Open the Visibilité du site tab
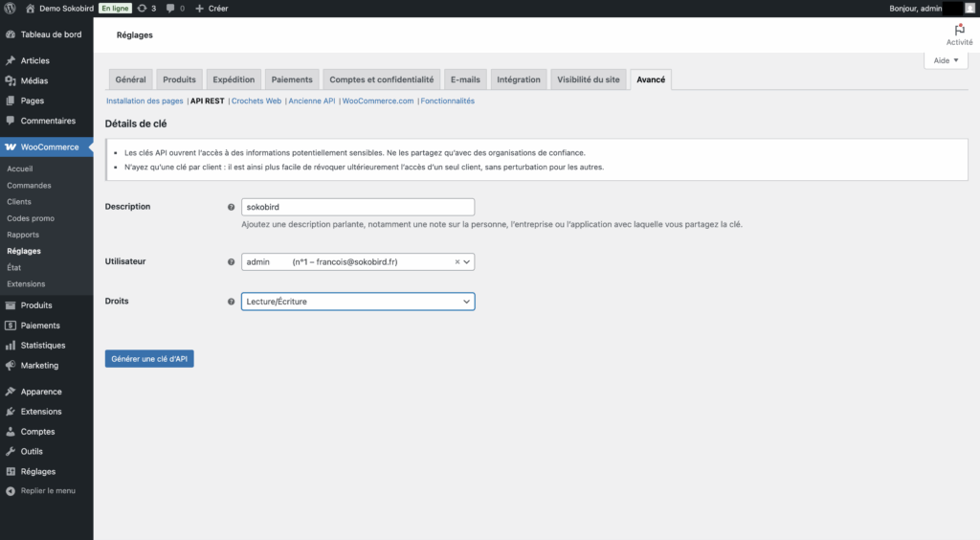This screenshot has height=540, width=980. [x=589, y=79]
